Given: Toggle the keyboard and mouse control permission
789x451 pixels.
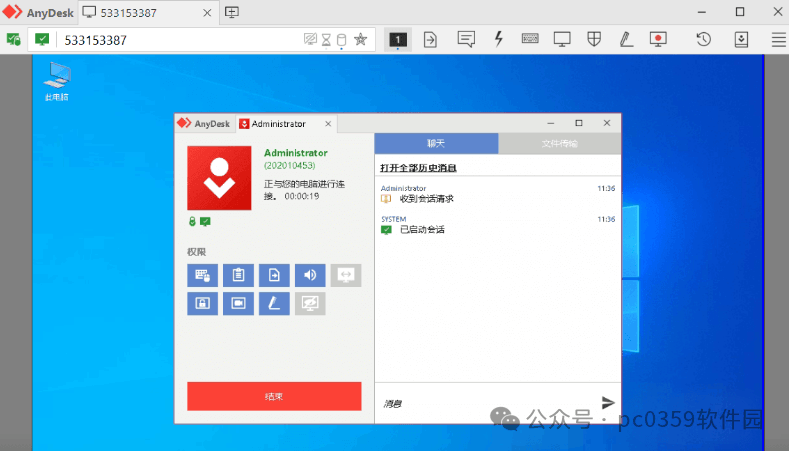Looking at the screenshot, I should 202,275.
